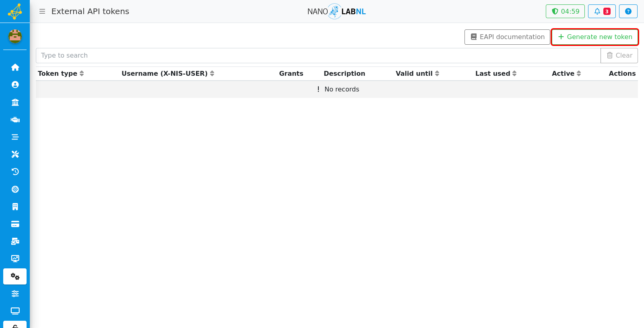Click Generate new token
The image size is (644, 328).
click(595, 37)
